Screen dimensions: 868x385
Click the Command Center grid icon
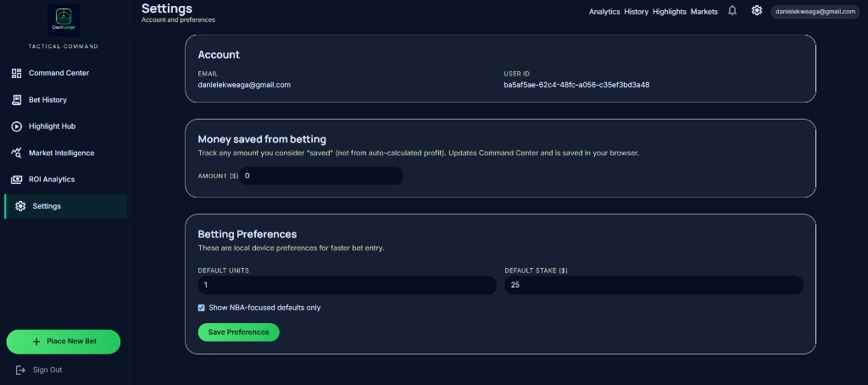pyautogui.click(x=17, y=73)
